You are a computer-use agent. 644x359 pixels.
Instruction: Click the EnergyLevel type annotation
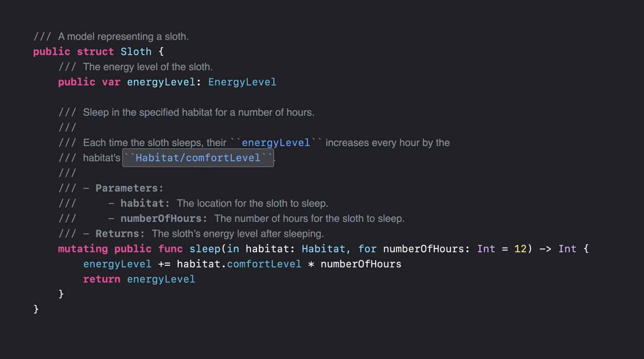point(242,82)
